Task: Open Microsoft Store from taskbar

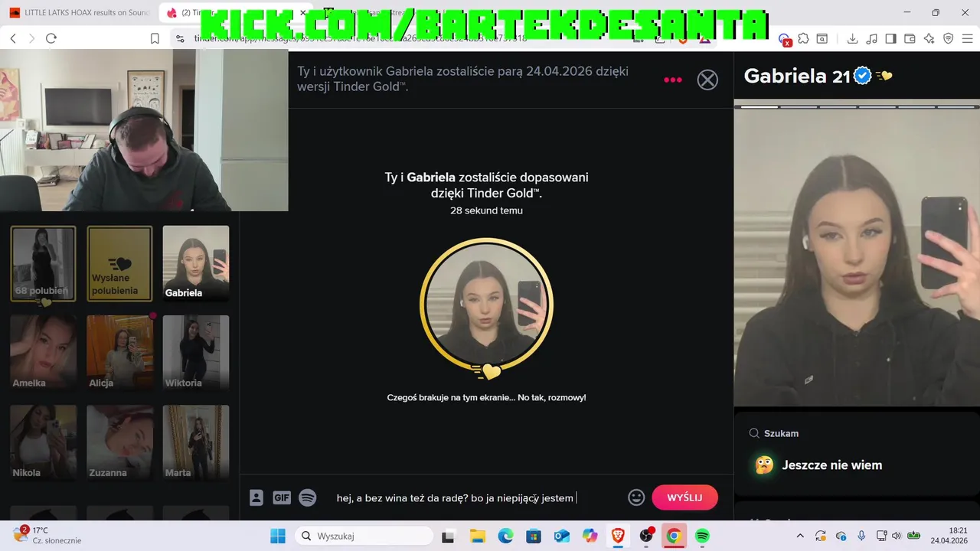Action: coord(534,536)
